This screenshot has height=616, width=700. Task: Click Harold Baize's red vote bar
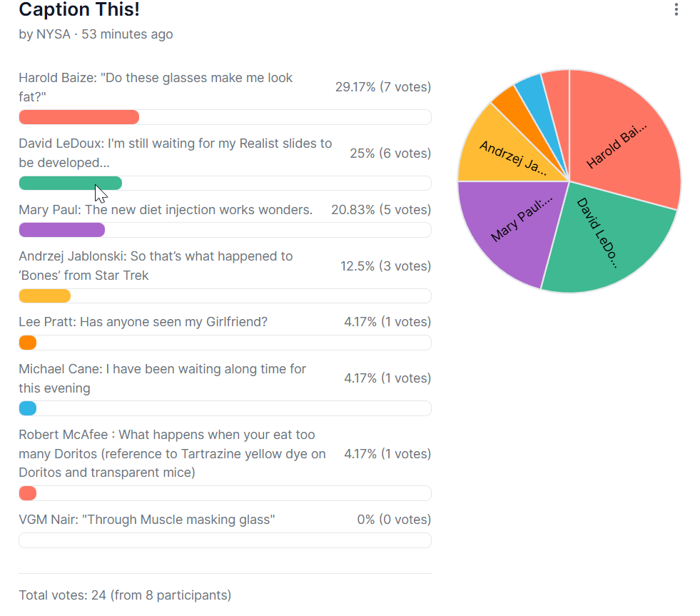coord(78,117)
